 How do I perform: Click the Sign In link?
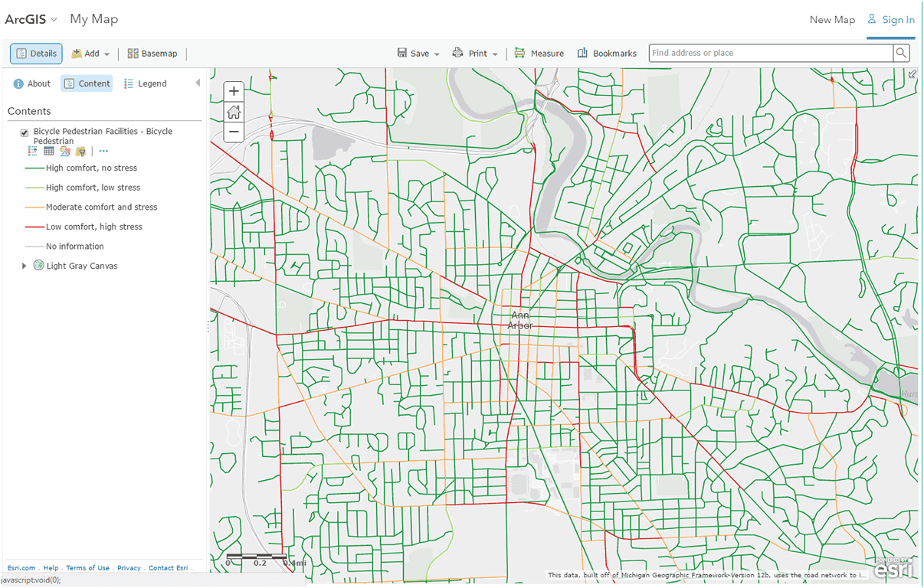891,20
